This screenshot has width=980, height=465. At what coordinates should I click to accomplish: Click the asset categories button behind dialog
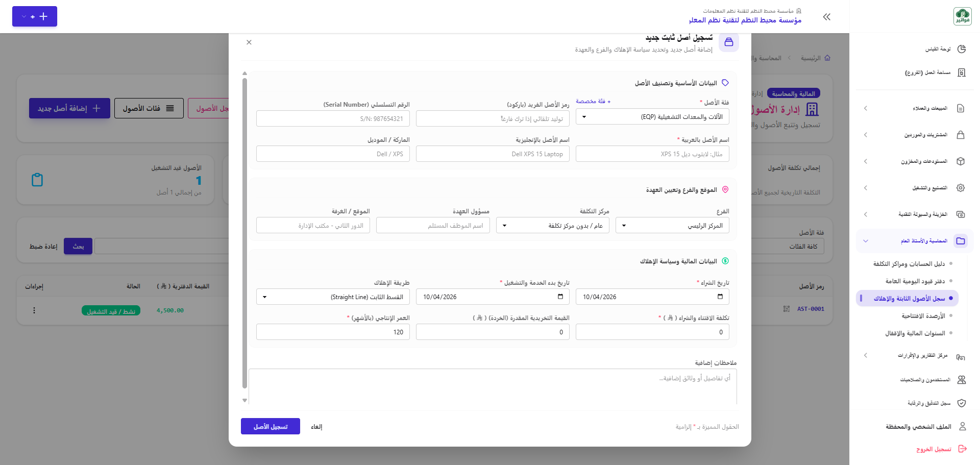pos(149,108)
